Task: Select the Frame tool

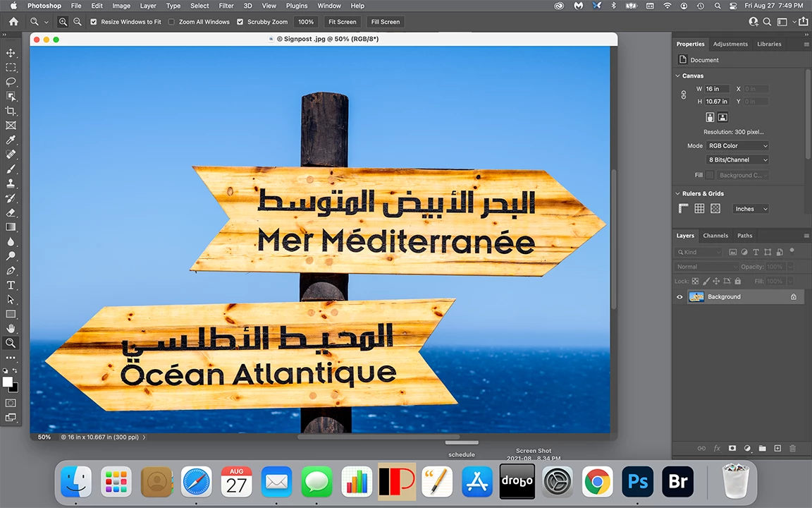Action: pos(11,126)
